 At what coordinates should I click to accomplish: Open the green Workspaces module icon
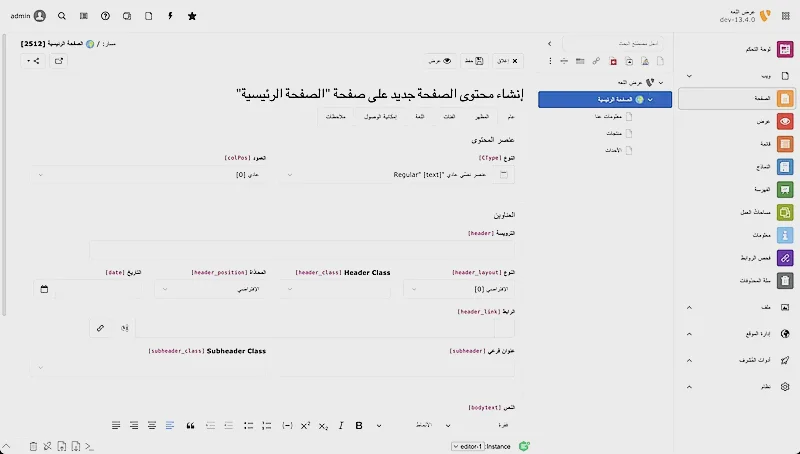click(785, 212)
